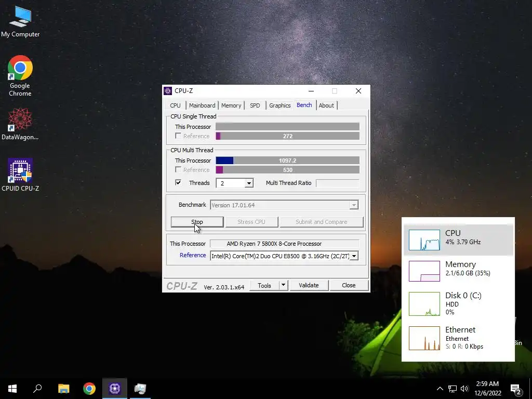Click the Multi Thread Ratio field
Screen dimensions: 532x399
coord(337,183)
